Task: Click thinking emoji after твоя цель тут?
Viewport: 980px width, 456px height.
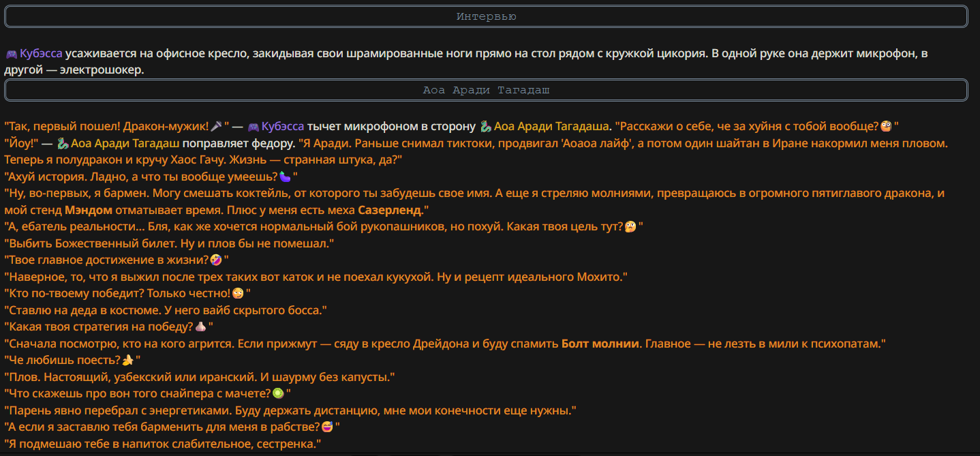Action: click(x=630, y=227)
